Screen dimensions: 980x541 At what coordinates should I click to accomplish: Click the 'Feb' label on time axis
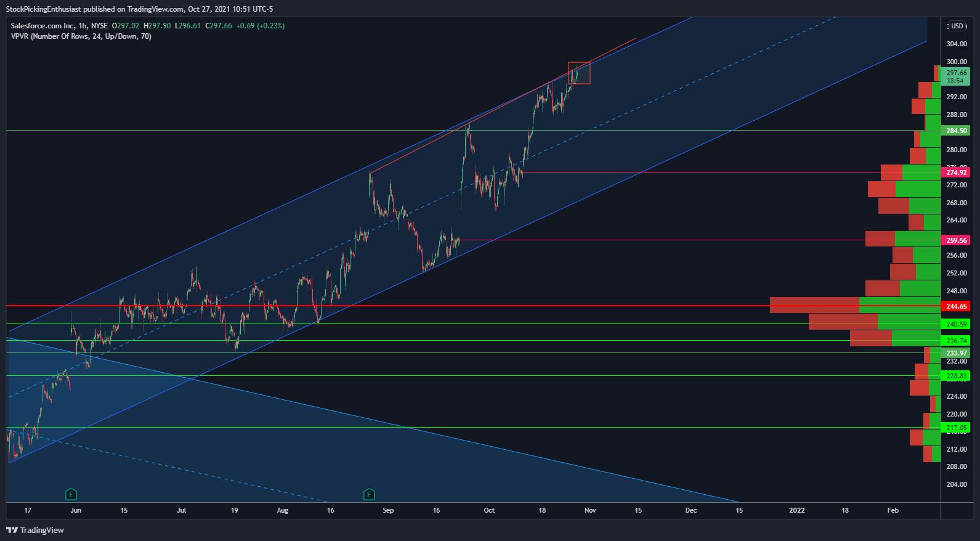point(893,510)
